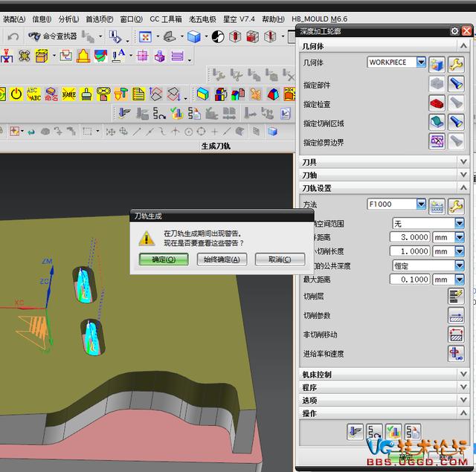Click the verify tool path toolbar icon
The width and height of the screenshot is (476, 472).
(176, 113)
